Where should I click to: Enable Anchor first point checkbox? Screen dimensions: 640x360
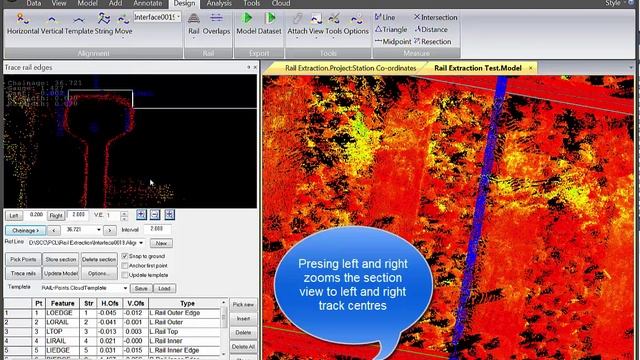point(125,266)
